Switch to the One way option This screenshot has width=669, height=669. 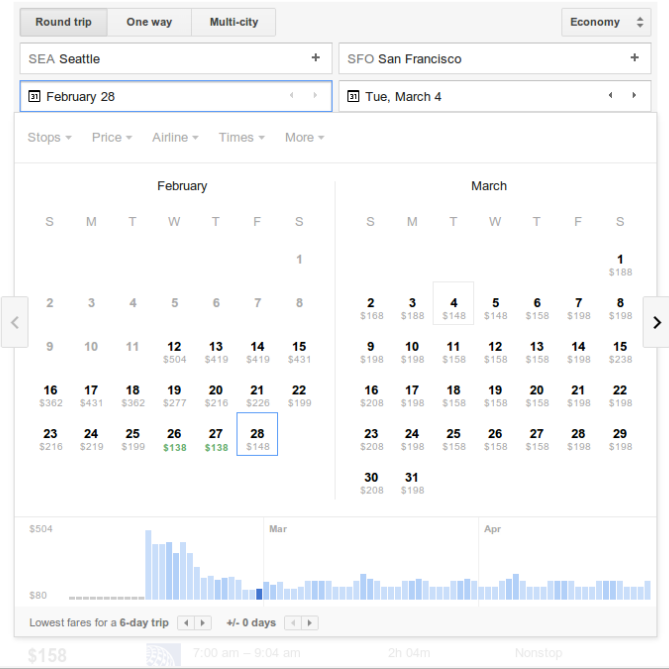point(149,22)
